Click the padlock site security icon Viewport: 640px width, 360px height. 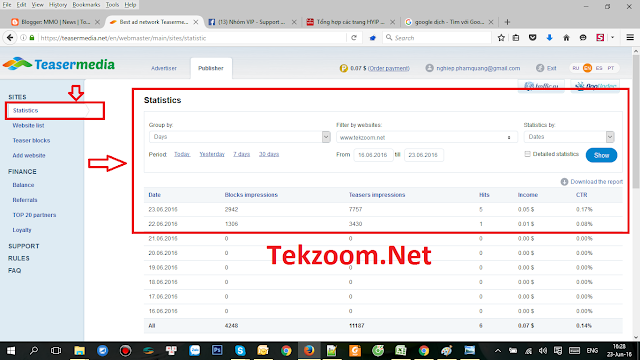32,38
